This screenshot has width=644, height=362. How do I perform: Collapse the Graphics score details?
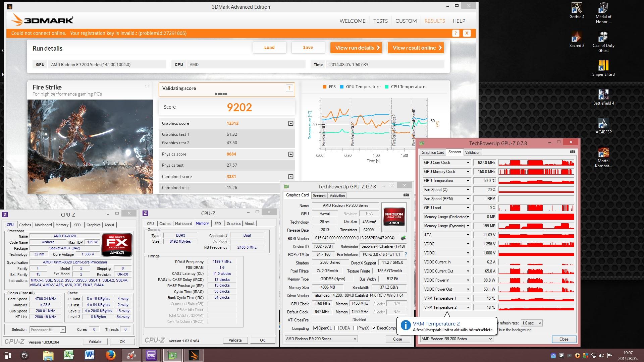[290, 123]
